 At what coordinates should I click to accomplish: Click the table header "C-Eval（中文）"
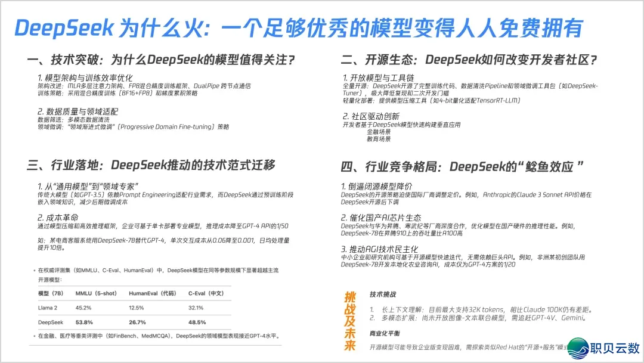point(206,293)
